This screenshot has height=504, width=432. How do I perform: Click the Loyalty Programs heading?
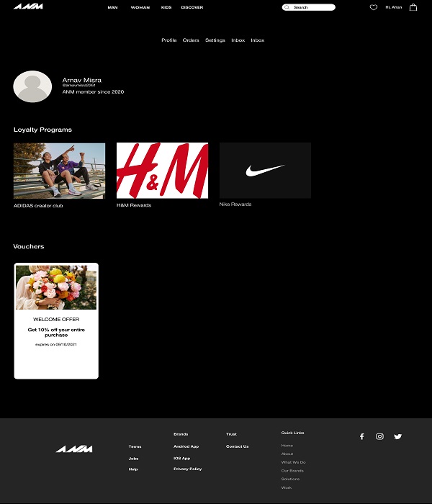(42, 130)
